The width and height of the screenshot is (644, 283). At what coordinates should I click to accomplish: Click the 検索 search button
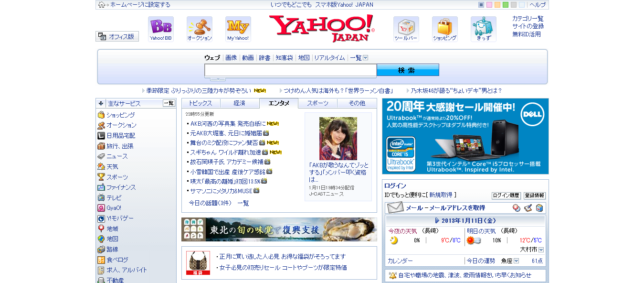pyautogui.click(x=408, y=70)
